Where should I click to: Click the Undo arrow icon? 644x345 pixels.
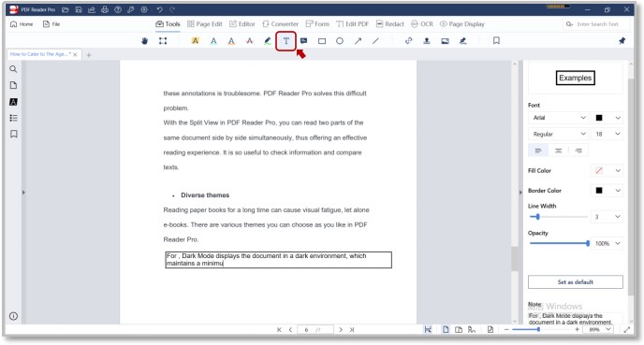(159, 9)
